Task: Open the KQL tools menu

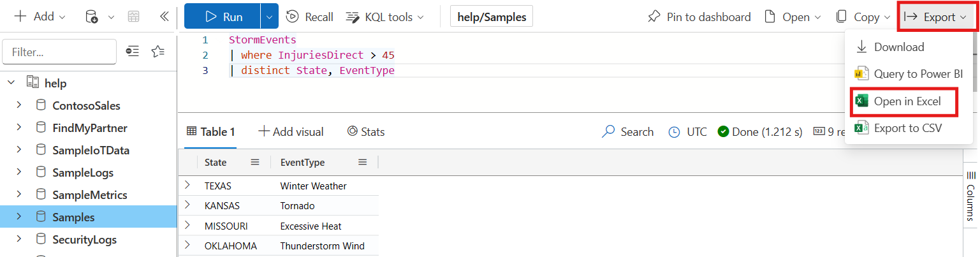Action: [x=385, y=17]
